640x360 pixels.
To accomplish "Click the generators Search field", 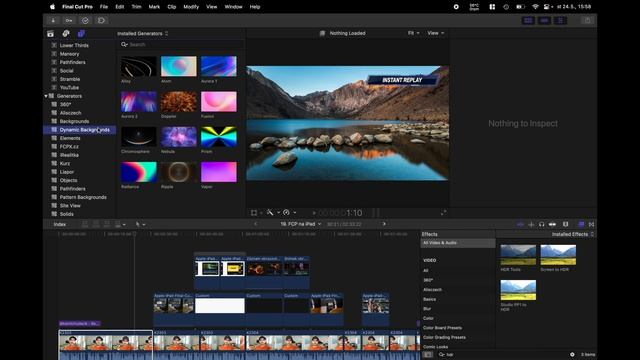I will click(x=180, y=44).
